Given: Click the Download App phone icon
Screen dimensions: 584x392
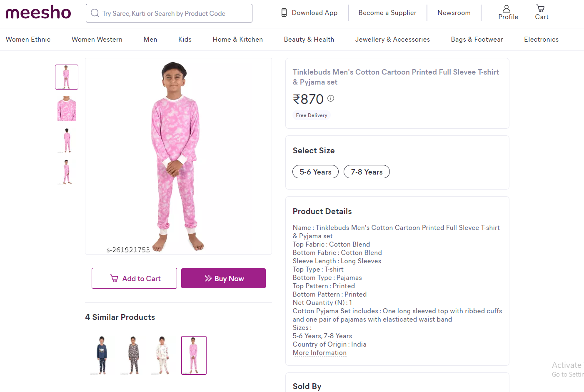Looking at the screenshot, I should (284, 12).
